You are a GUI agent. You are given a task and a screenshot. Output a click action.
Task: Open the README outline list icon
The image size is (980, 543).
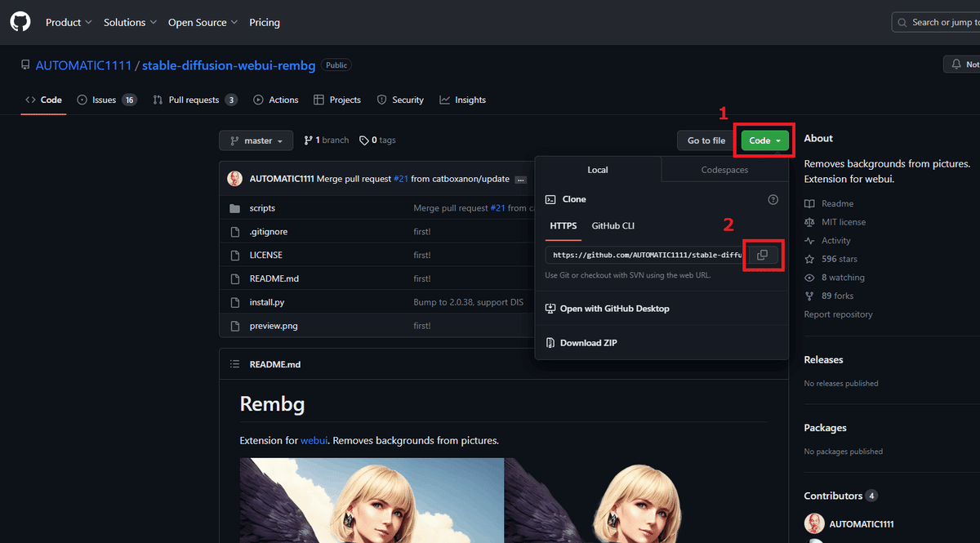[235, 364]
